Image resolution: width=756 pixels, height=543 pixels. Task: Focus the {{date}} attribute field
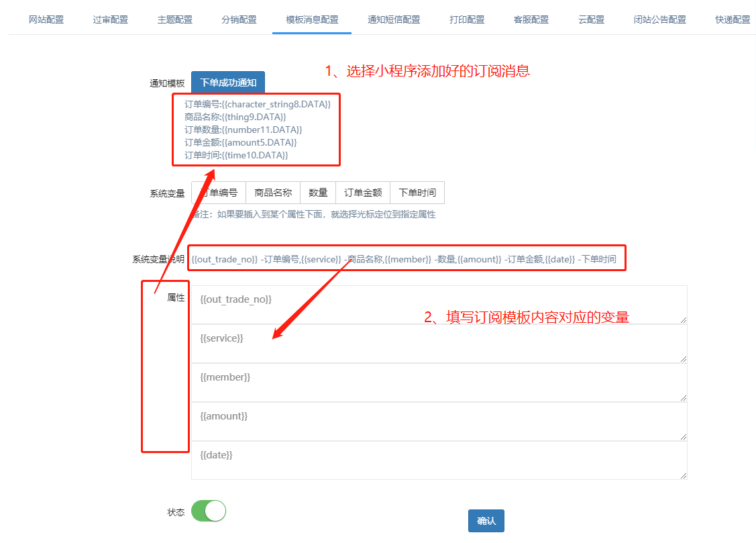(439, 460)
